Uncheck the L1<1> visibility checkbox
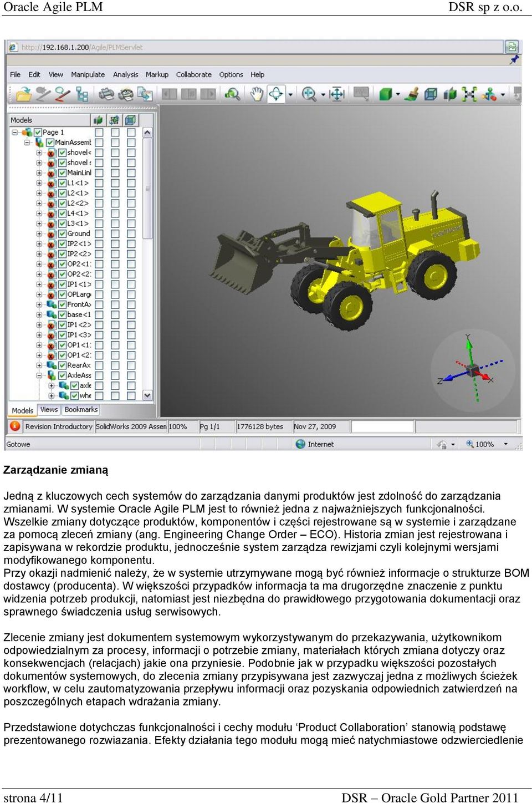This screenshot has width=532, height=803. [x=63, y=182]
